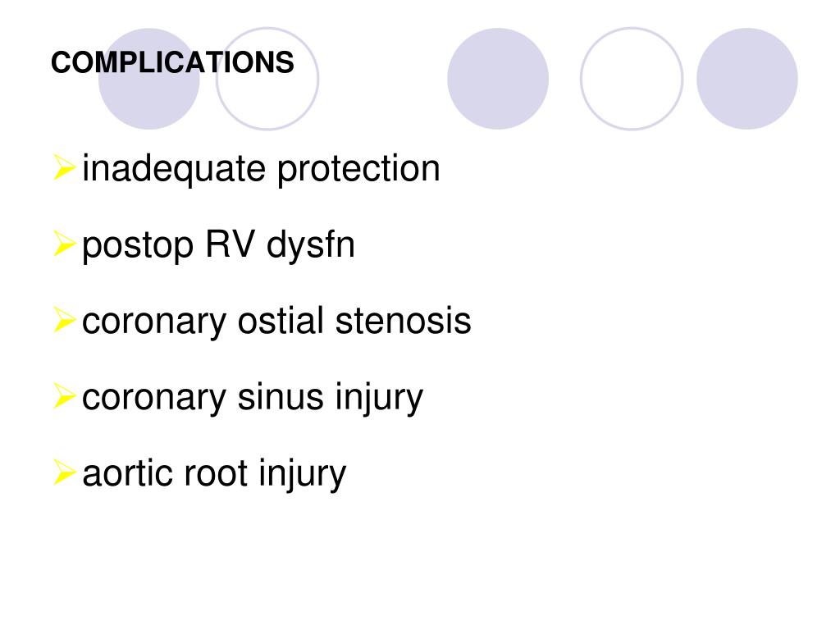Select the 'coronary ostial stenosis' text line
Screen dimensions: 840x630
point(276,322)
